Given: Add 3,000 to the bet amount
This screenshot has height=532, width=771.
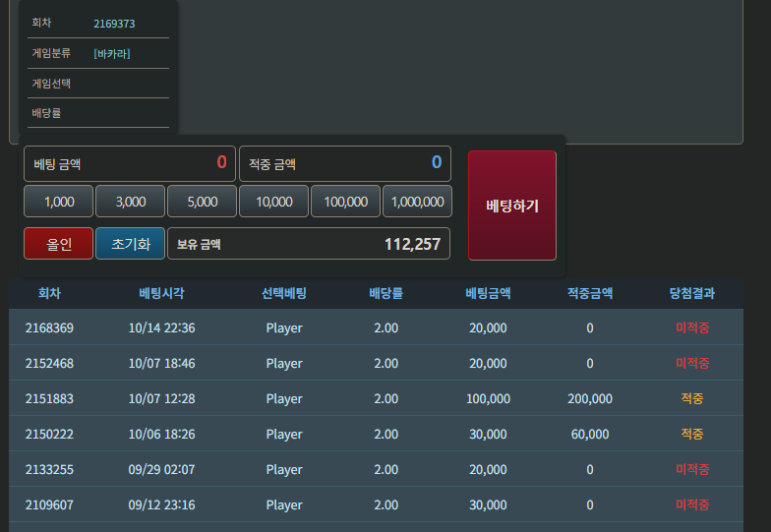Looking at the screenshot, I should pyautogui.click(x=130, y=202).
